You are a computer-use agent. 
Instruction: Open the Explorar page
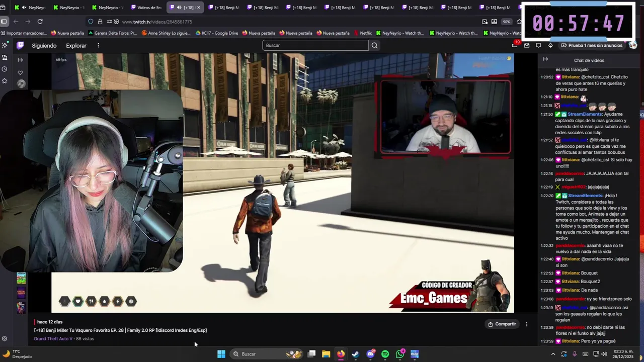coord(76,45)
